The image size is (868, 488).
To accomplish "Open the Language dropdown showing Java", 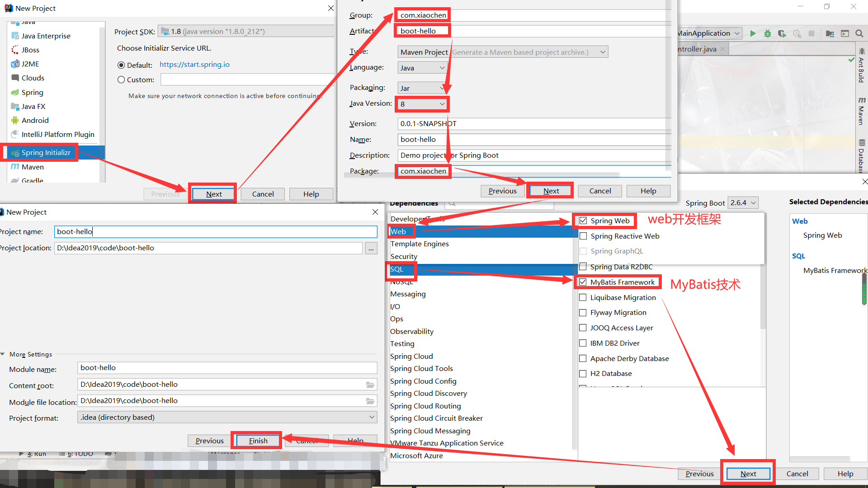I will point(423,68).
